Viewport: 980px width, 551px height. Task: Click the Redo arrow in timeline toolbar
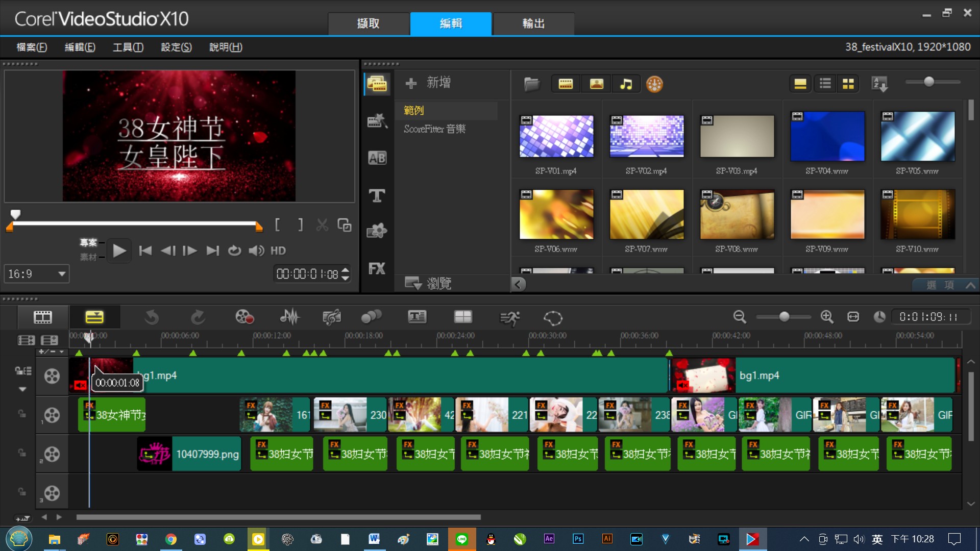198,317
